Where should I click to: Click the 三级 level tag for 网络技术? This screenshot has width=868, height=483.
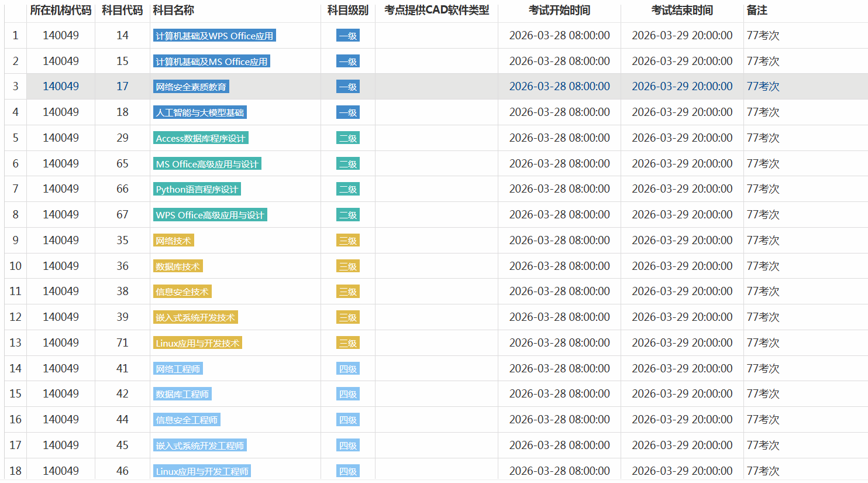[x=348, y=241]
